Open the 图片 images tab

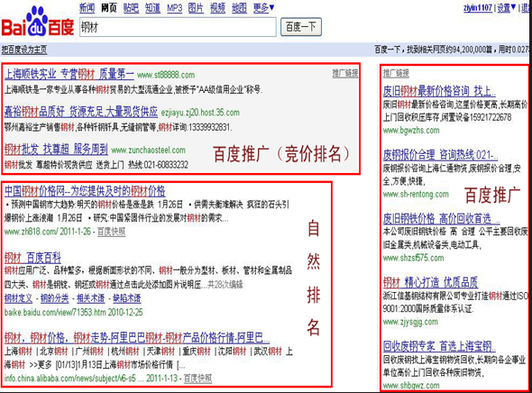(x=196, y=8)
